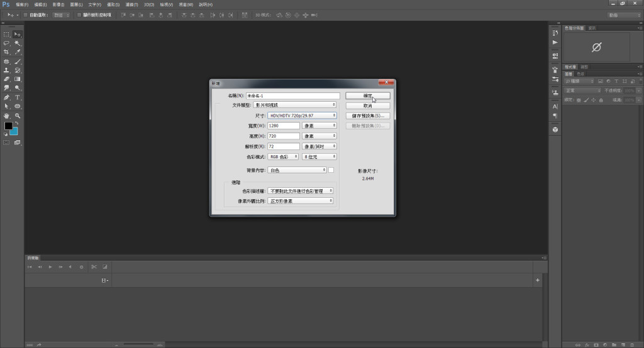Select the Horizontal Type tool

pyautogui.click(x=18, y=97)
